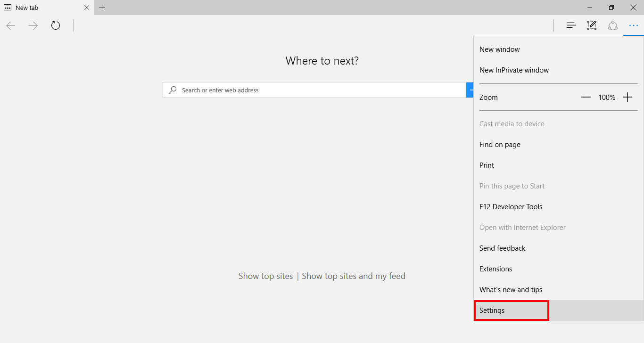This screenshot has width=644, height=343.
Task: Click the Where to next? heading
Action: coord(322,61)
